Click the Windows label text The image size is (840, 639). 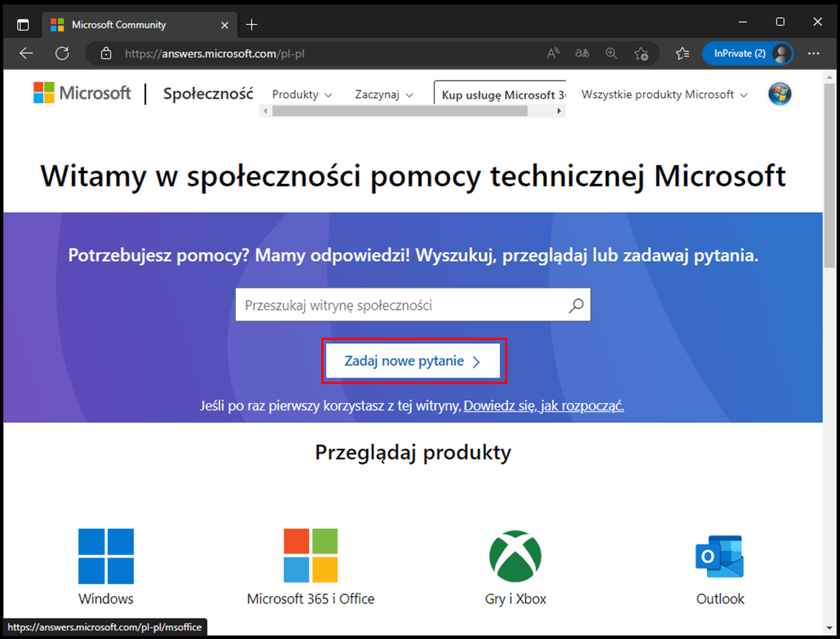pyautogui.click(x=106, y=599)
